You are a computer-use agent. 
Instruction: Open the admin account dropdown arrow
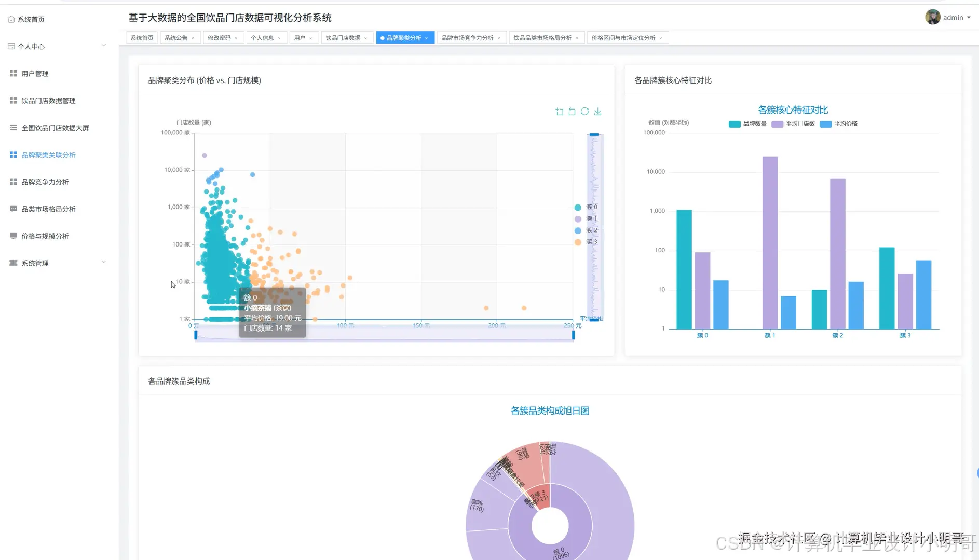(969, 18)
